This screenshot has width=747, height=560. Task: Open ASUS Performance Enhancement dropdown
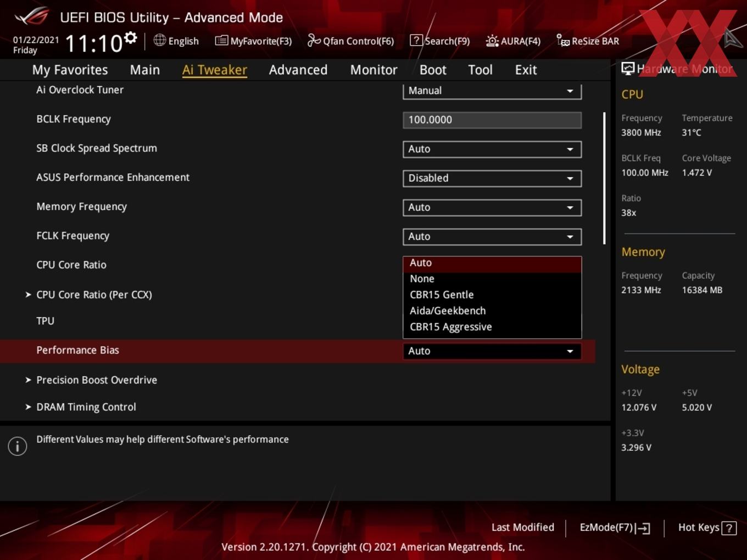point(492,178)
